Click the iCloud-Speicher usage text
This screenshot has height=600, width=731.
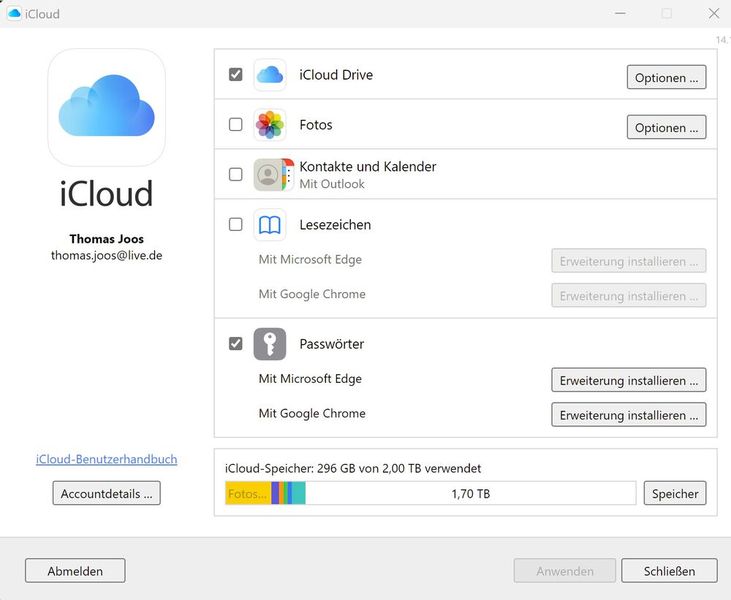tap(353, 468)
